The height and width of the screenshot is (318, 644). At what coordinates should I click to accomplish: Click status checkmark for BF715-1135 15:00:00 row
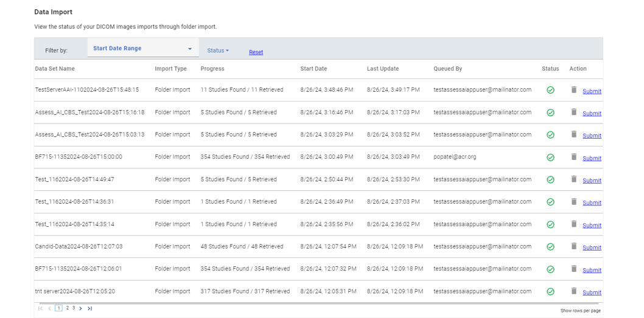pos(550,157)
